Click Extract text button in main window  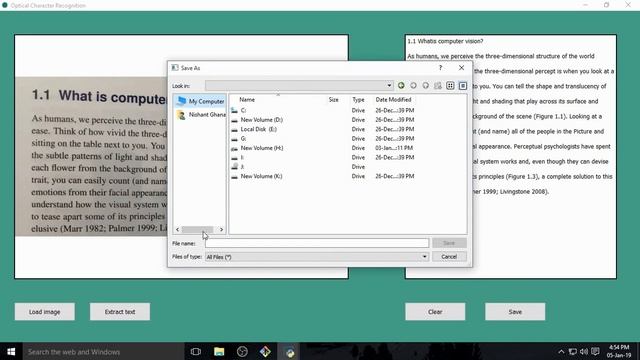pos(120,312)
